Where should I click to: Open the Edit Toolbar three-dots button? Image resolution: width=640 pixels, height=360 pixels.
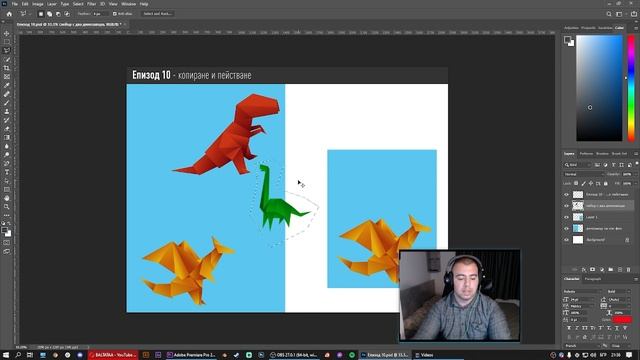click(7, 215)
